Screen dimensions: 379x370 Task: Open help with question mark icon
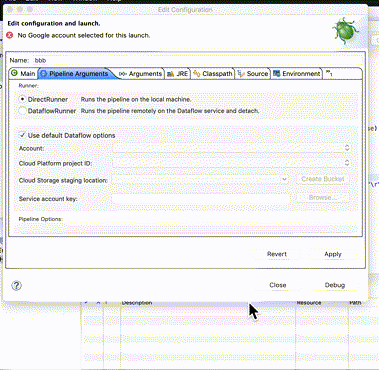tap(16, 285)
